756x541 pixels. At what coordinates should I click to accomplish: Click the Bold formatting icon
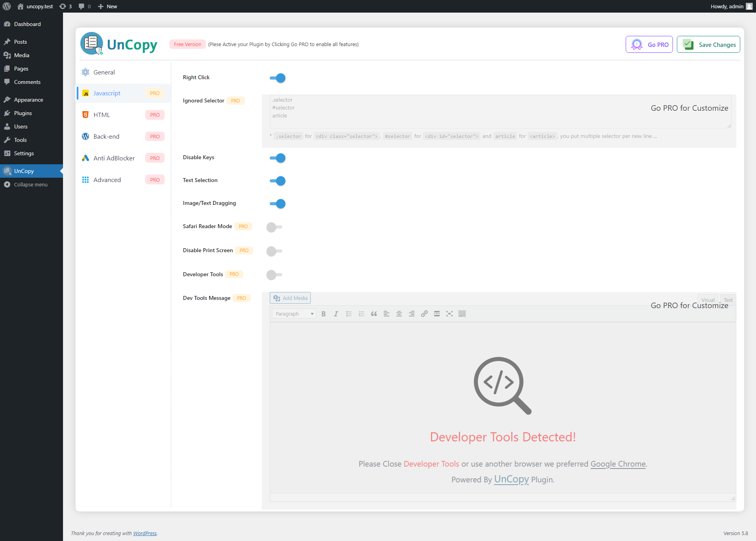324,314
